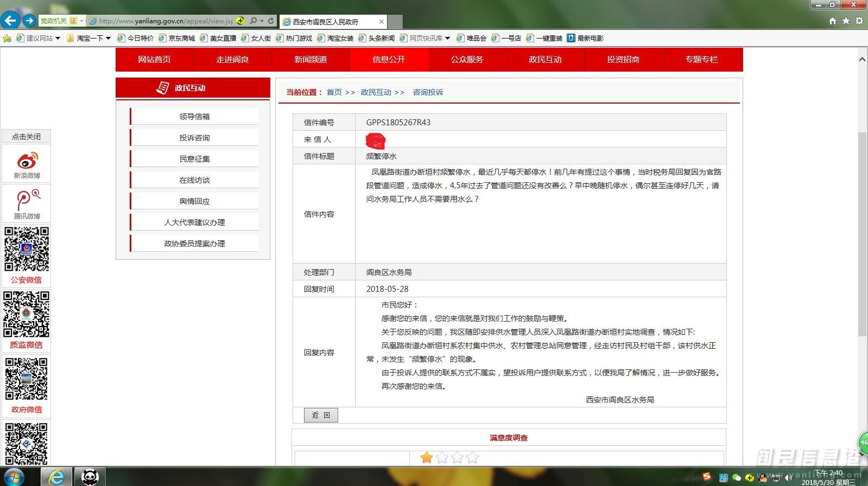Viewport: 868px width, 486px height.
Task: Select the third star in satisfaction rating
Action: click(x=457, y=458)
